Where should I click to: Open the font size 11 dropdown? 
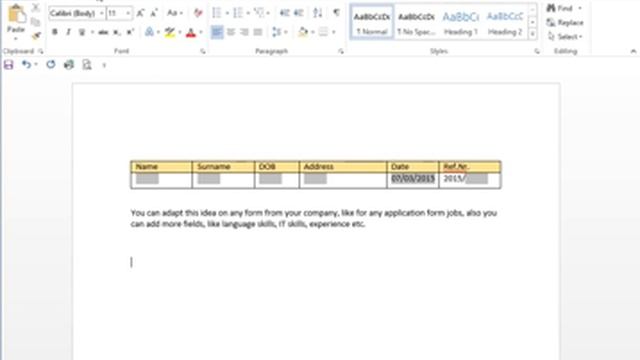(x=128, y=13)
